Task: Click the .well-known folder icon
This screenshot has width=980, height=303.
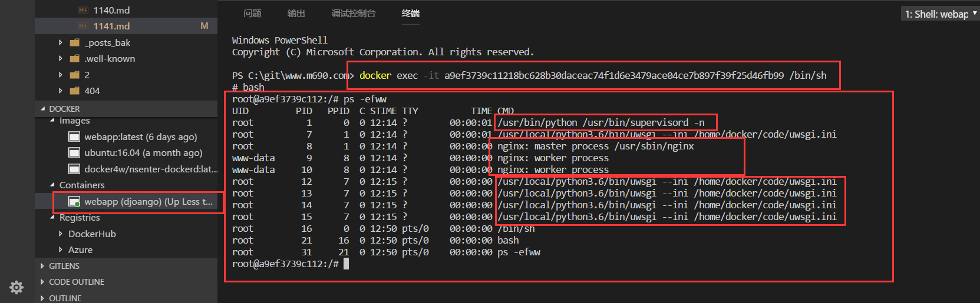Action: click(x=75, y=58)
